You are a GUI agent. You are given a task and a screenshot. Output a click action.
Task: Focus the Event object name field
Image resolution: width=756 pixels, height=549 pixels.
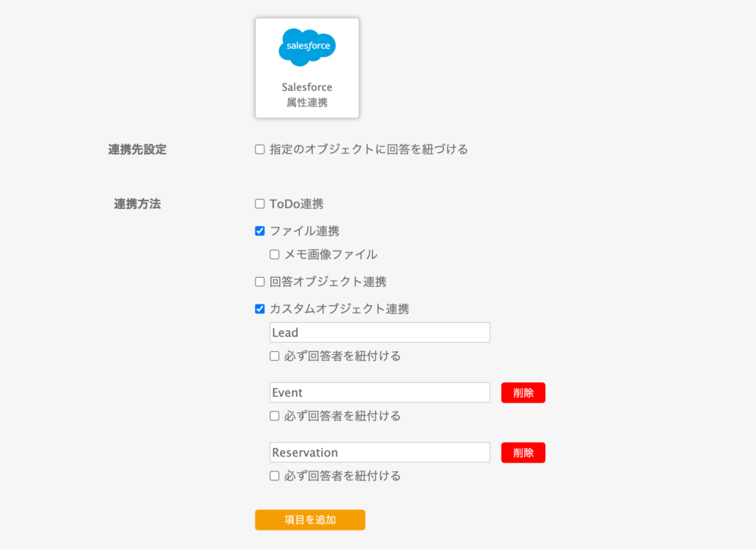(x=379, y=392)
